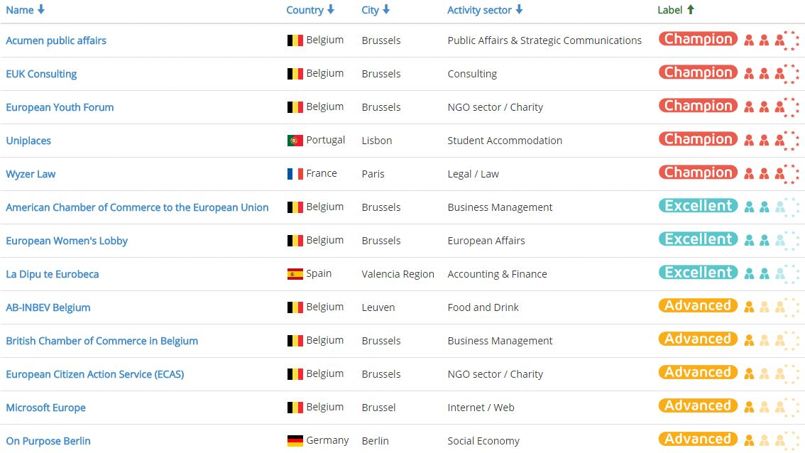Click the Excellent badge for European Women's Lobby
Screen dimensions: 805x453
tap(698, 239)
